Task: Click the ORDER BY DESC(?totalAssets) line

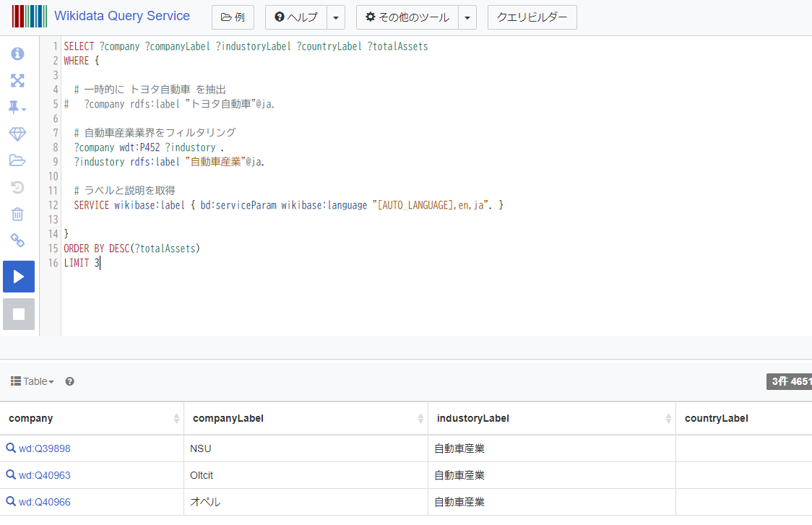Action: (132, 248)
